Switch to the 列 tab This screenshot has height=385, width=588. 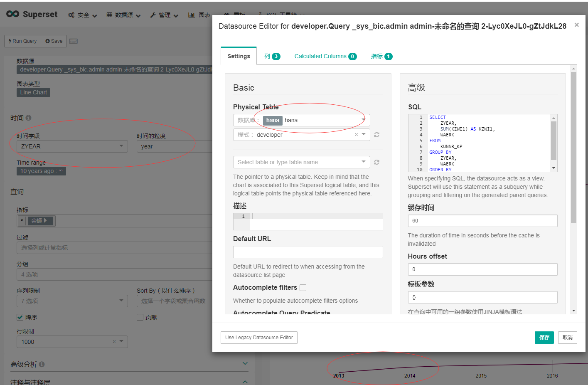pos(272,56)
